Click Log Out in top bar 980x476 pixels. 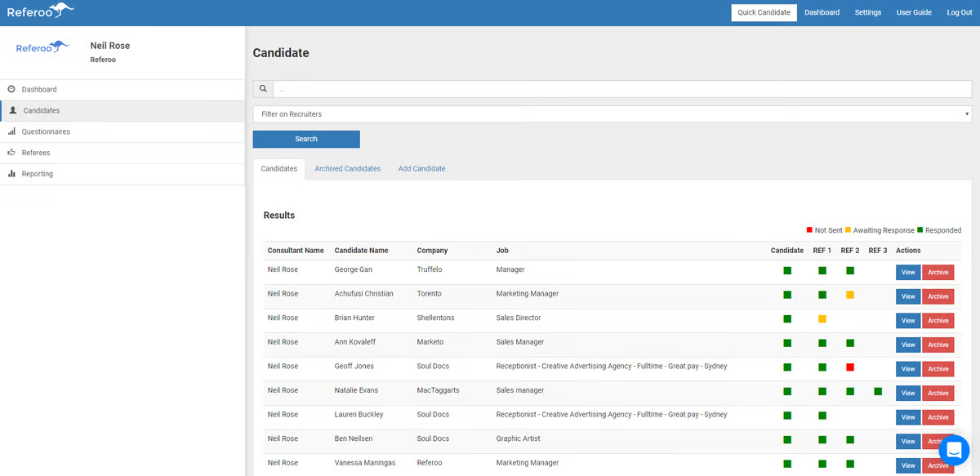pos(960,12)
